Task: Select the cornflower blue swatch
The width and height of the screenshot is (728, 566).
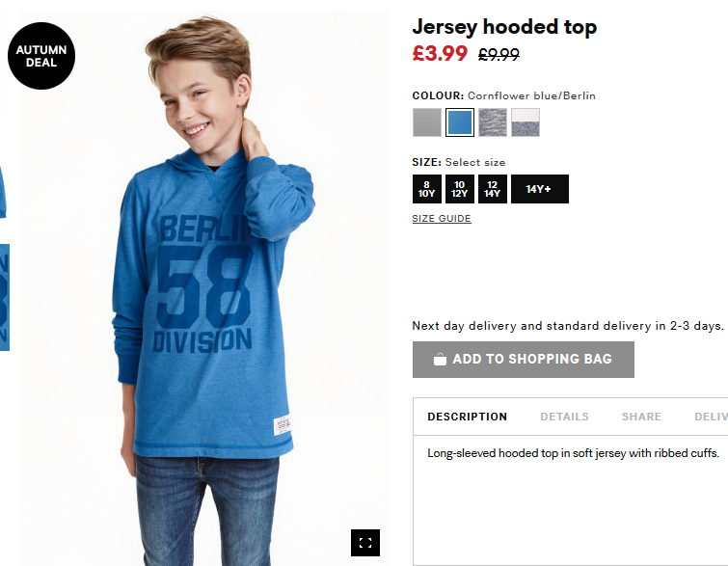Action: coord(460,122)
